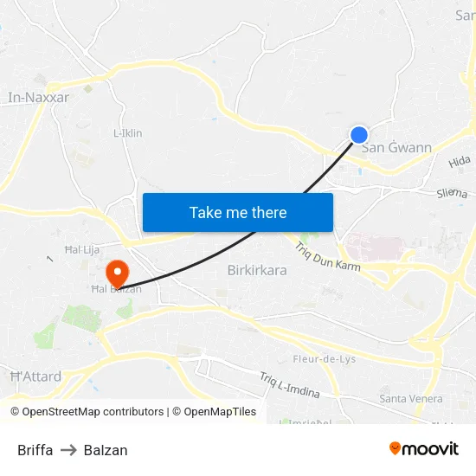Click the blue origin dot near San Ġwann

[x=359, y=135]
